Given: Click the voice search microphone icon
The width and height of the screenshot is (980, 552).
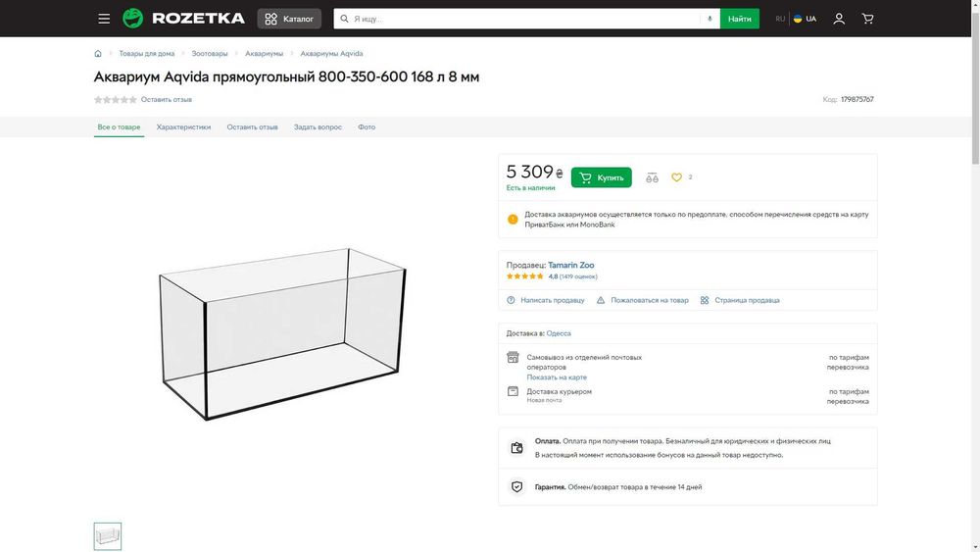Looking at the screenshot, I should point(710,19).
